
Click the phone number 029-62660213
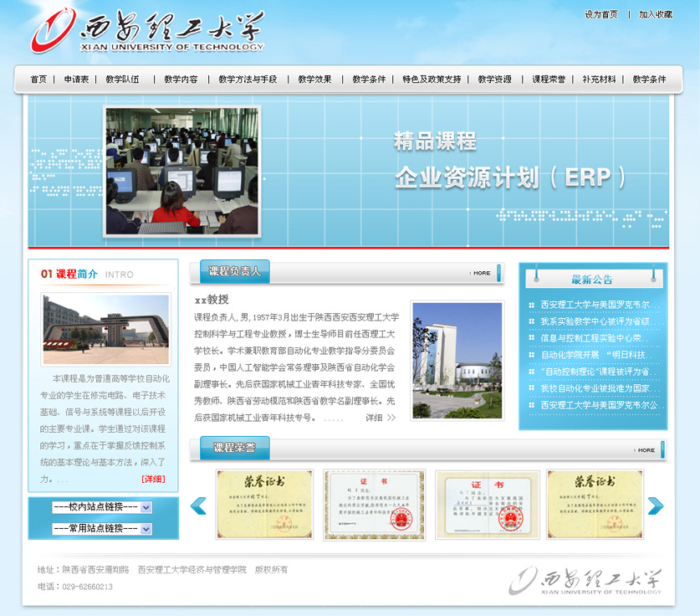pyautogui.click(x=88, y=587)
